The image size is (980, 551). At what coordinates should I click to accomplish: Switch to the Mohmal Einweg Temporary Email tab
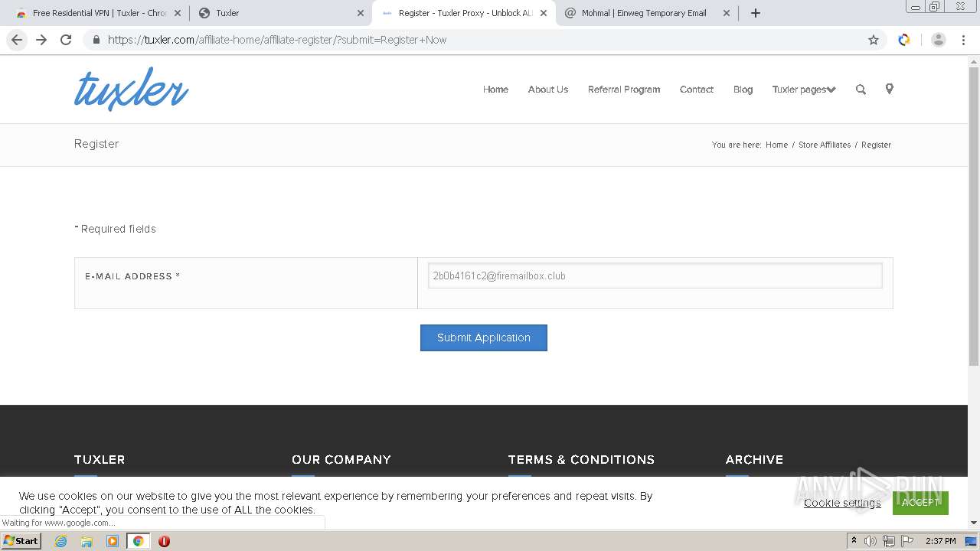[x=647, y=13]
